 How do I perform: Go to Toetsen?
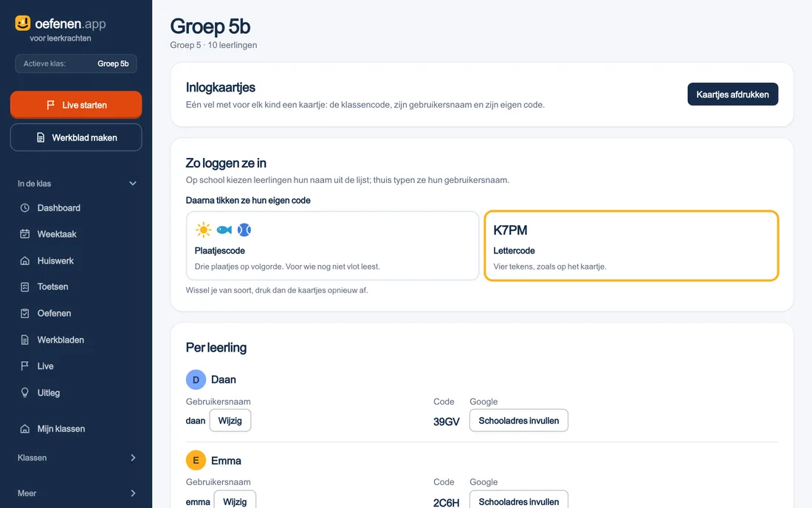click(x=76, y=287)
